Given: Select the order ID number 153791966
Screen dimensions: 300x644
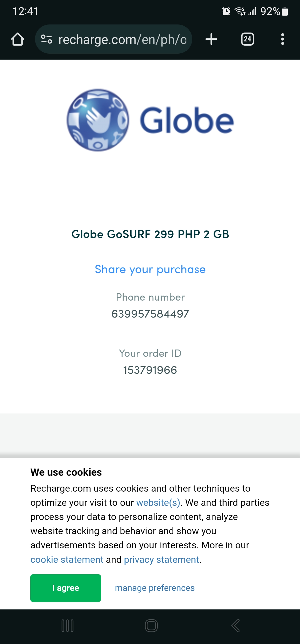Looking at the screenshot, I should point(150,370).
